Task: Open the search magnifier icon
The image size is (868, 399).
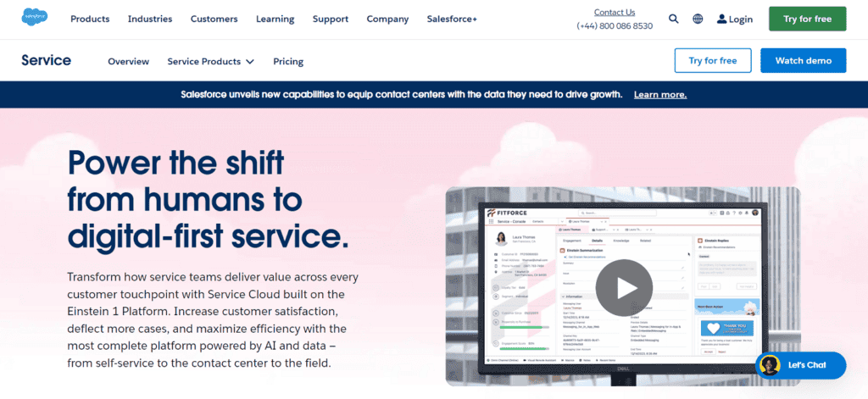Action: tap(673, 19)
